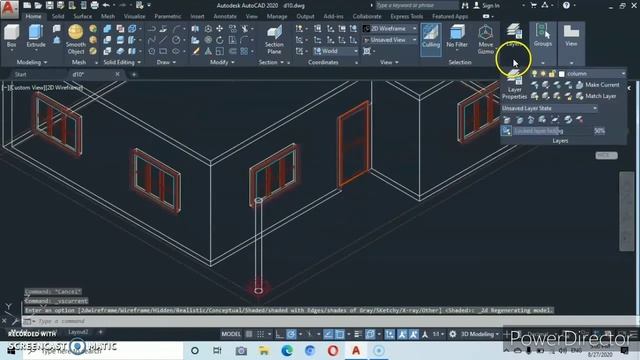Click the Make Current layer button

[598, 85]
